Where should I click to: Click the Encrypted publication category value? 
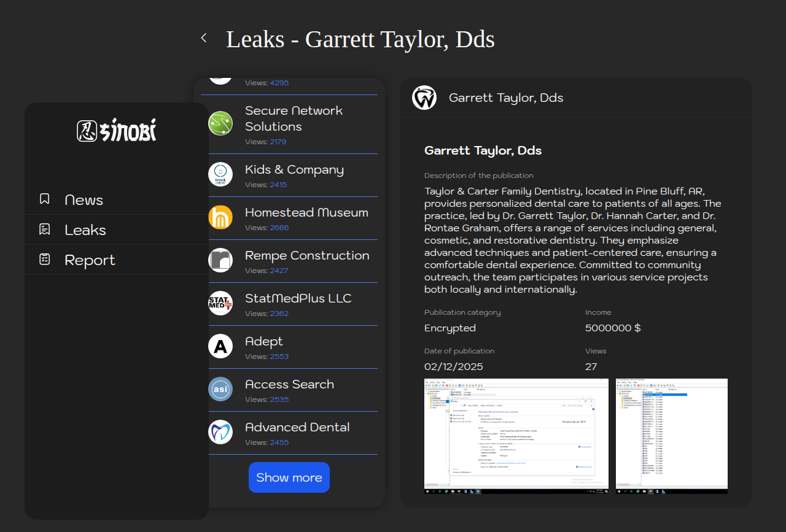pos(450,328)
